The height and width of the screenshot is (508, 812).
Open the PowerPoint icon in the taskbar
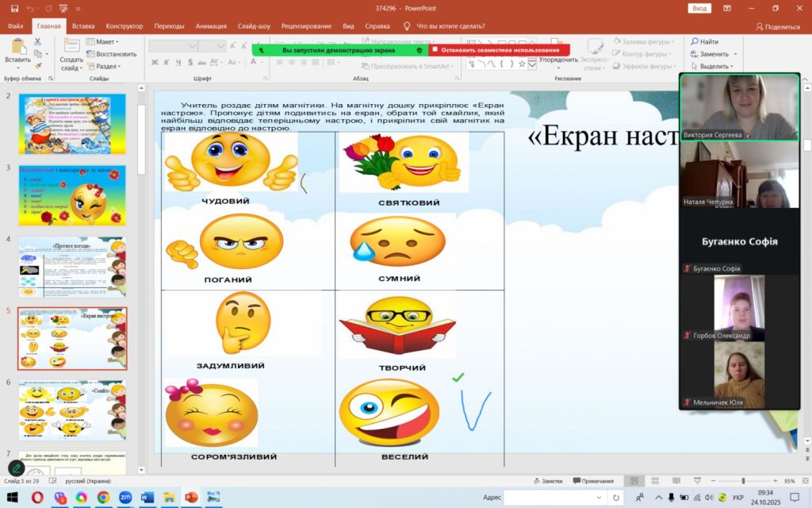191,498
